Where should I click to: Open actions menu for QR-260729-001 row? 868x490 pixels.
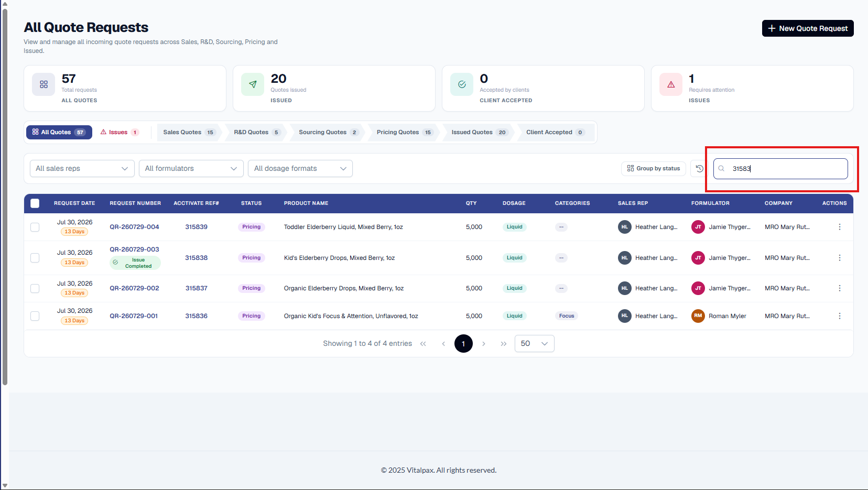pos(840,316)
